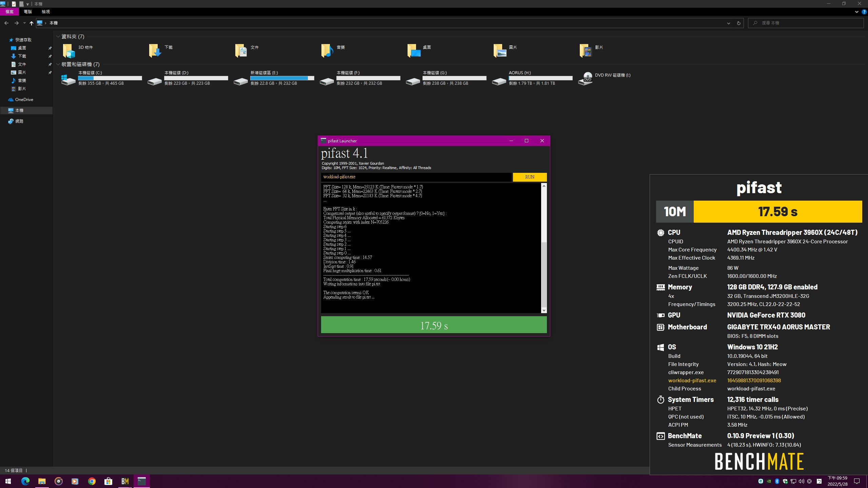Select 桌面 in the navigation pane

[x=22, y=48]
